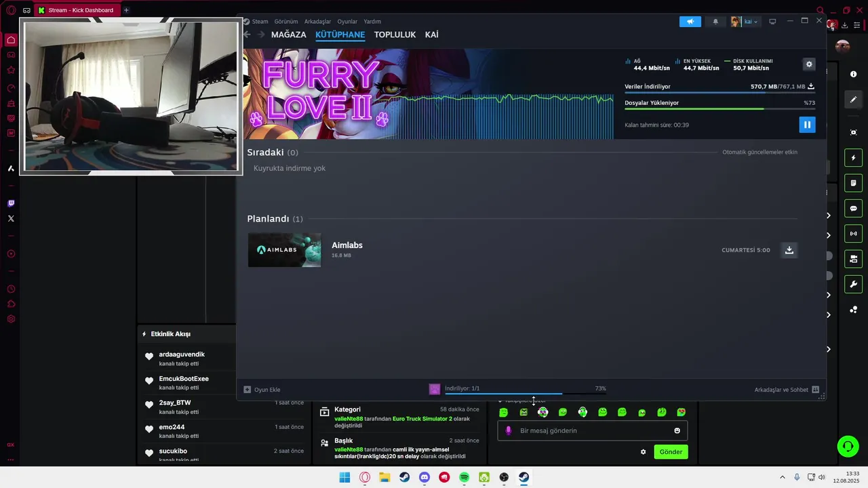Click Furry Love II banner artwork
This screenshot has height=488, width=868.
(429, 94)
